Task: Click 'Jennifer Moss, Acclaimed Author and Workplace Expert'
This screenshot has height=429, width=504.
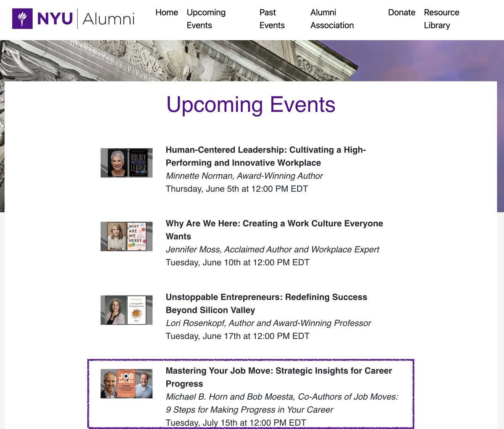Action: coord(273,249)
